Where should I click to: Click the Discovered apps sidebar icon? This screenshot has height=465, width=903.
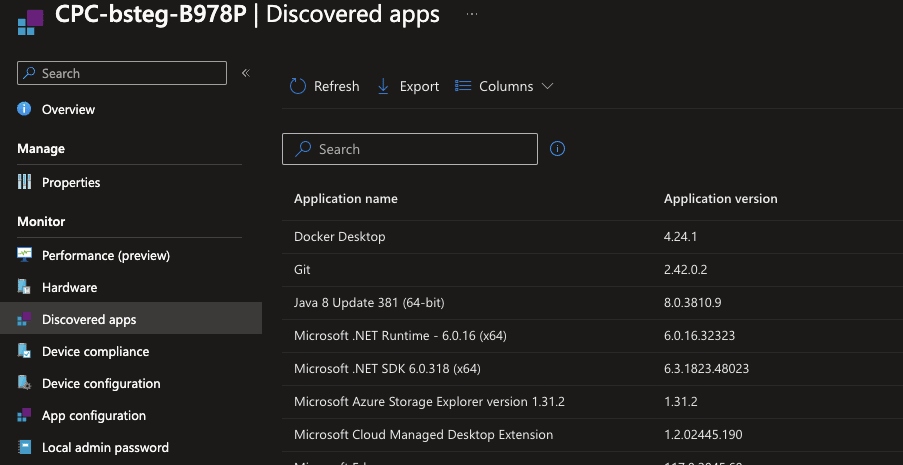pyautogui.click(x=24, y=319)
